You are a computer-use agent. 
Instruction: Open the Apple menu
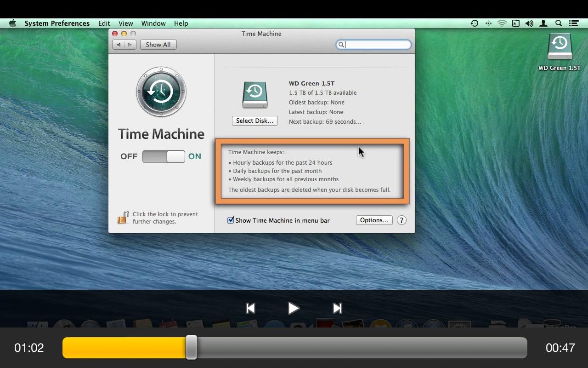coord(12,23)
